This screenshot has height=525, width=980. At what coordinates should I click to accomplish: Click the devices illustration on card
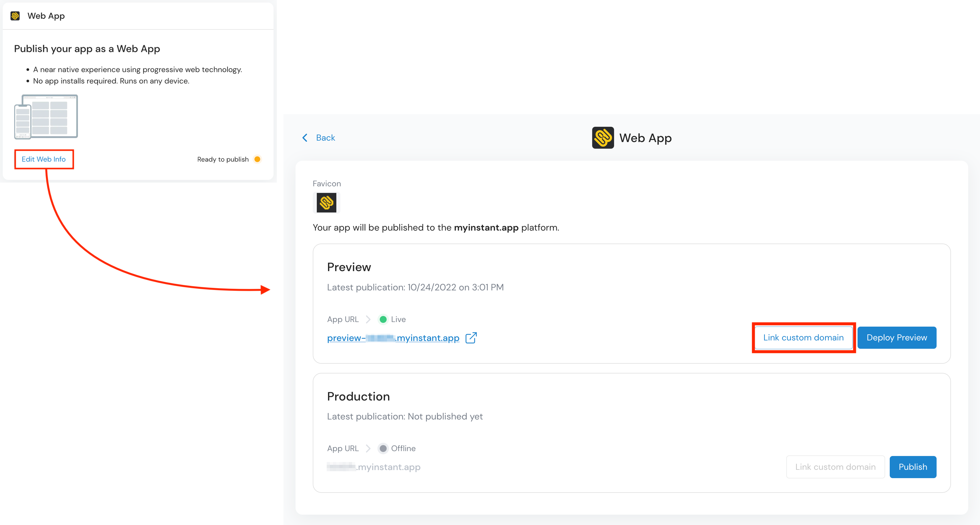point(46,117)
